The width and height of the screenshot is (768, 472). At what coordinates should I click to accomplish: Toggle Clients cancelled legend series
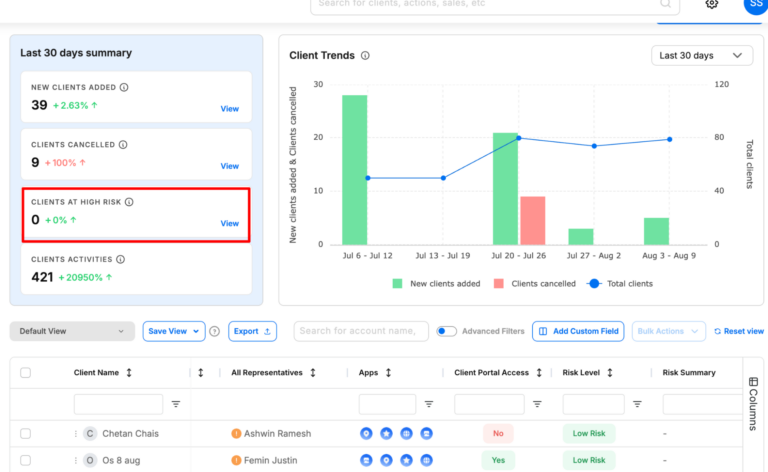pyautogui.click(x=535, y=283)
